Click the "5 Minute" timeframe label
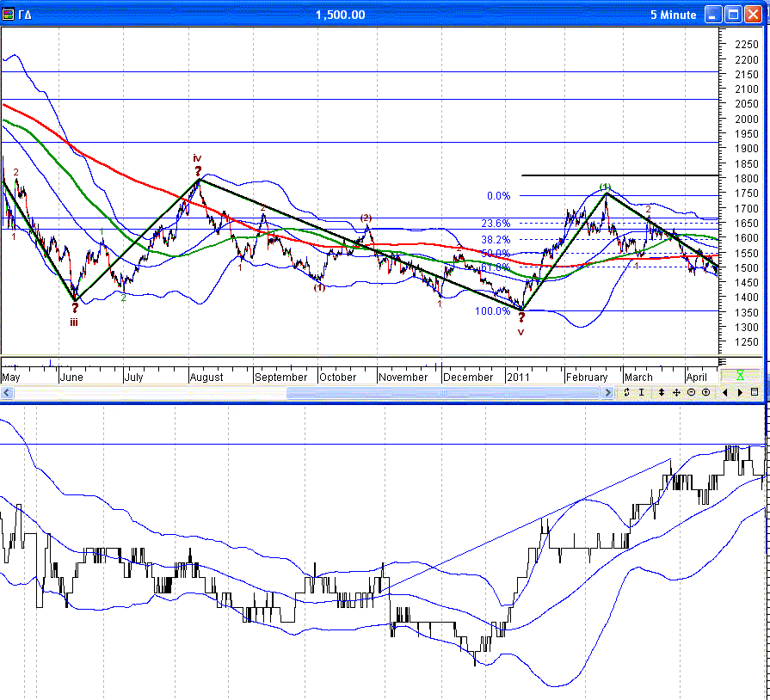 (673, 15)
